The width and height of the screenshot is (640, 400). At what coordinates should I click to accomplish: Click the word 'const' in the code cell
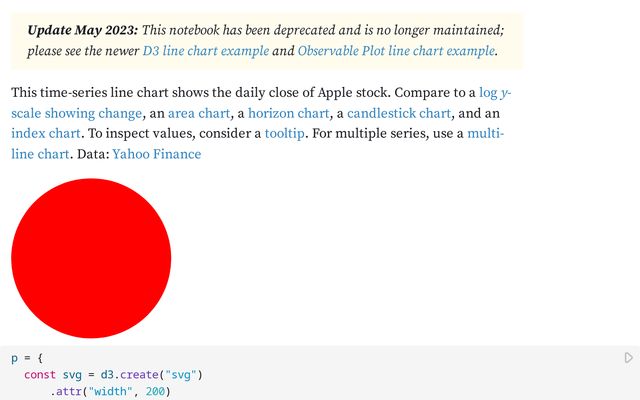click(x=40, y=375)
